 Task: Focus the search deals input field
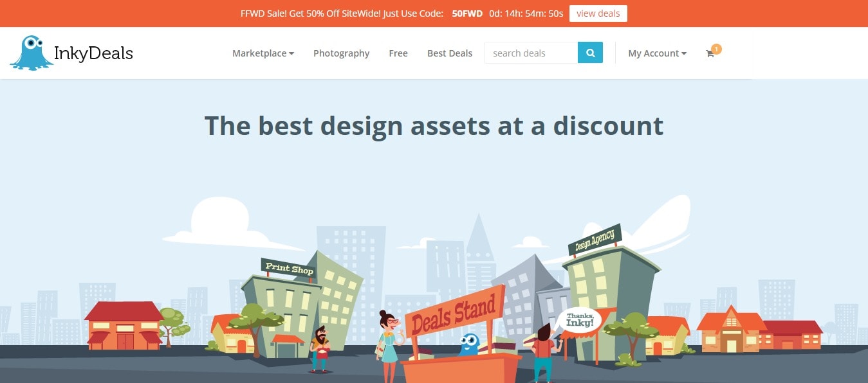[531, 53]
